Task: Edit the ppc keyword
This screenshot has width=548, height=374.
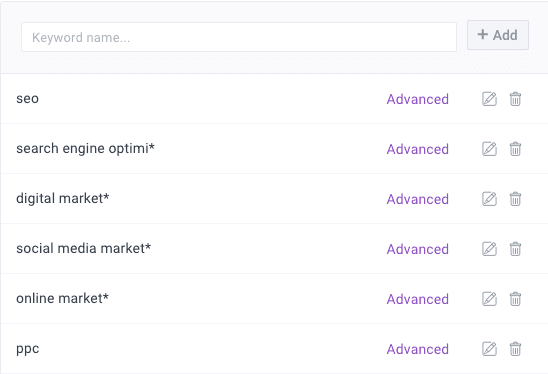Action: [489, 349]
